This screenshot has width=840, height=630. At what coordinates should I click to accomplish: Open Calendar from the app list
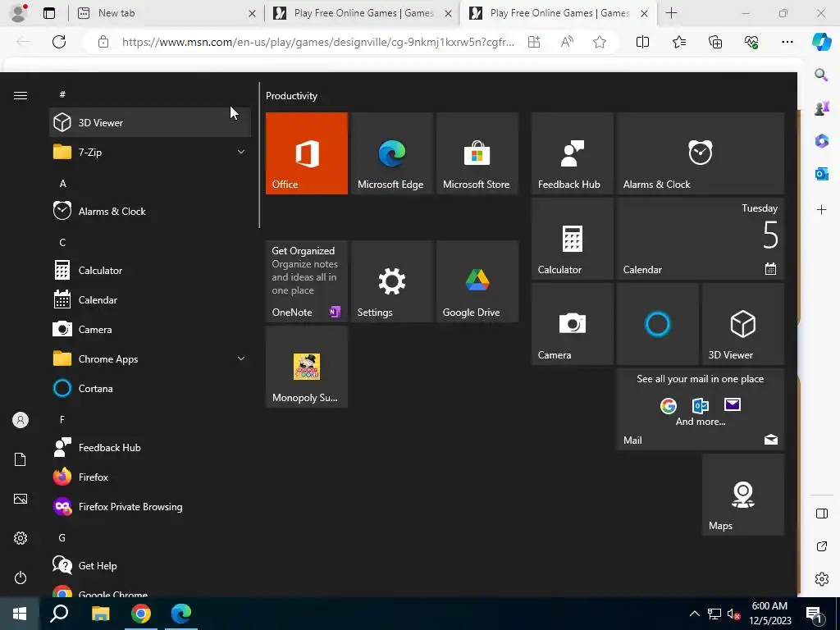[150, 300]
